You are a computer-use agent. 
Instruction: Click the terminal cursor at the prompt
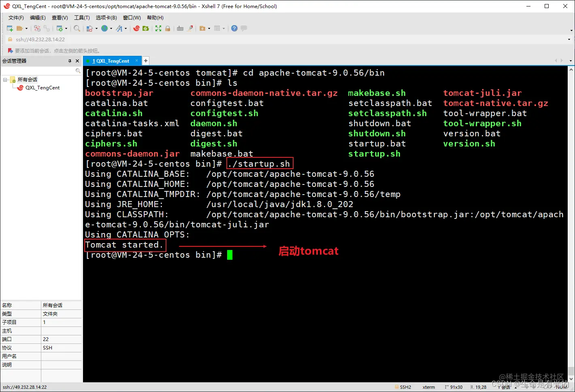click(x=230, y=255)
